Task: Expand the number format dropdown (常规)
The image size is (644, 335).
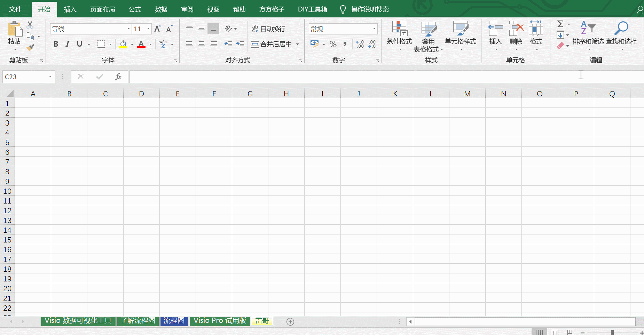Action: coord(374,29)
